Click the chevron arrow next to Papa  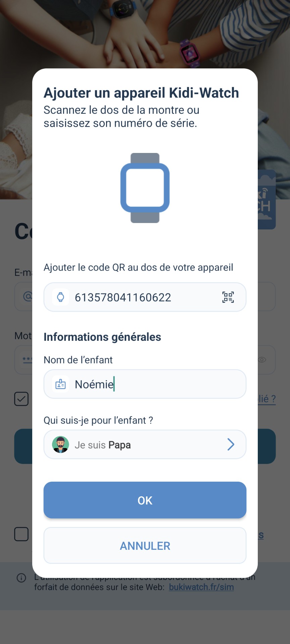click(x=231, y=444)
